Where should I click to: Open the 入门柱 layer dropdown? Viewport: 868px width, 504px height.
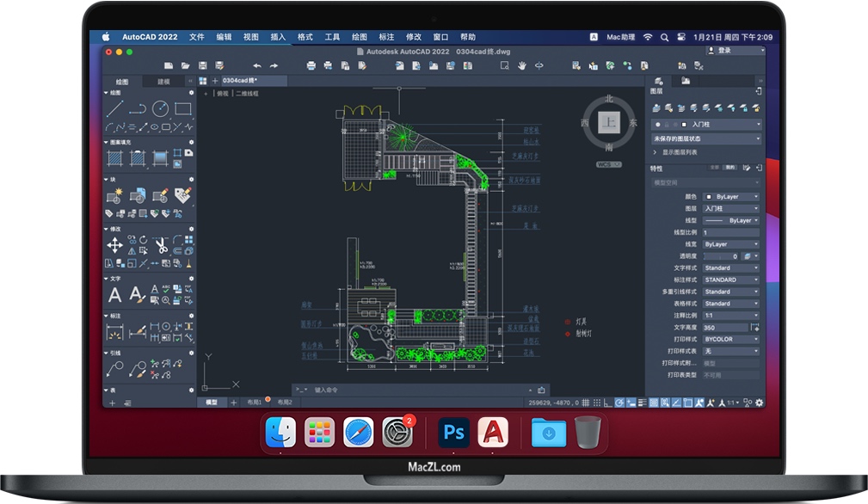tap(727, 123)
